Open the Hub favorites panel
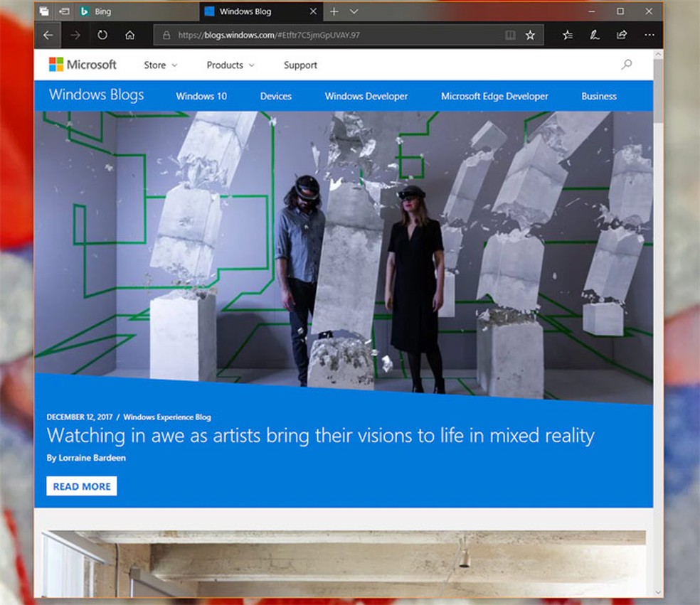Image resolution: width=700 pixels, height=605 pixels. 567,34
